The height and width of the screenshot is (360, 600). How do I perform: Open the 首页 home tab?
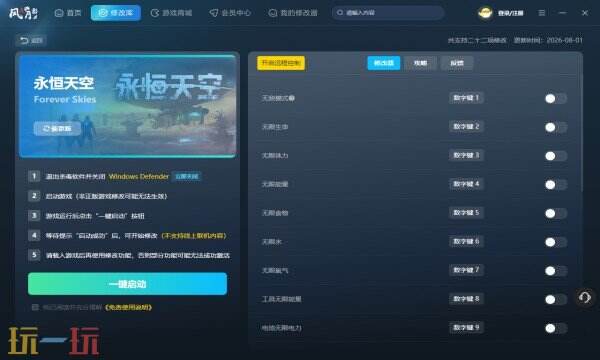click(x=68, y=13)
